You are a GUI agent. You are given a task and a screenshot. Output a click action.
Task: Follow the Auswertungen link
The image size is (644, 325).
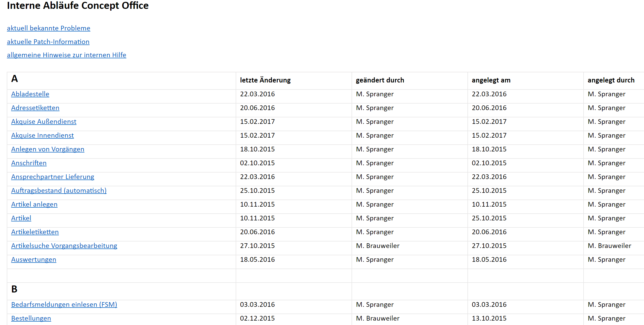[34, 259]
